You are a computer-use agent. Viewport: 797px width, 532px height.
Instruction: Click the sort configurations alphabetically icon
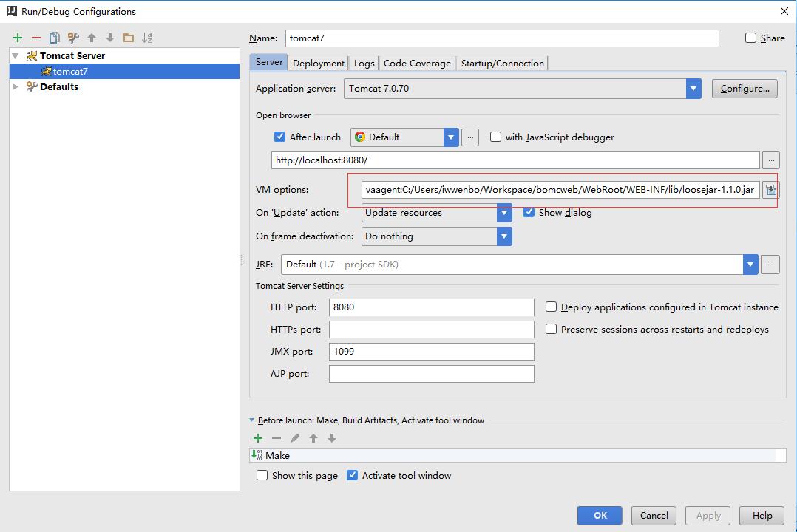coord(147,38)
